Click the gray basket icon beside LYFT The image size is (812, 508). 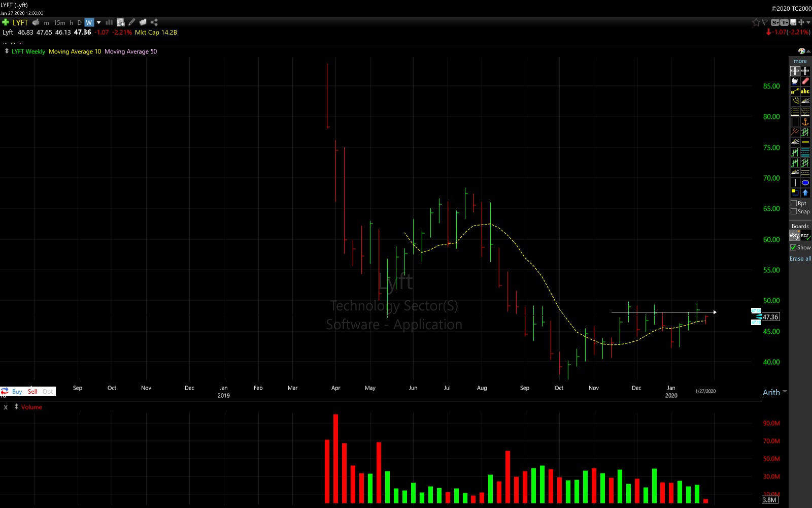[36, 22]
